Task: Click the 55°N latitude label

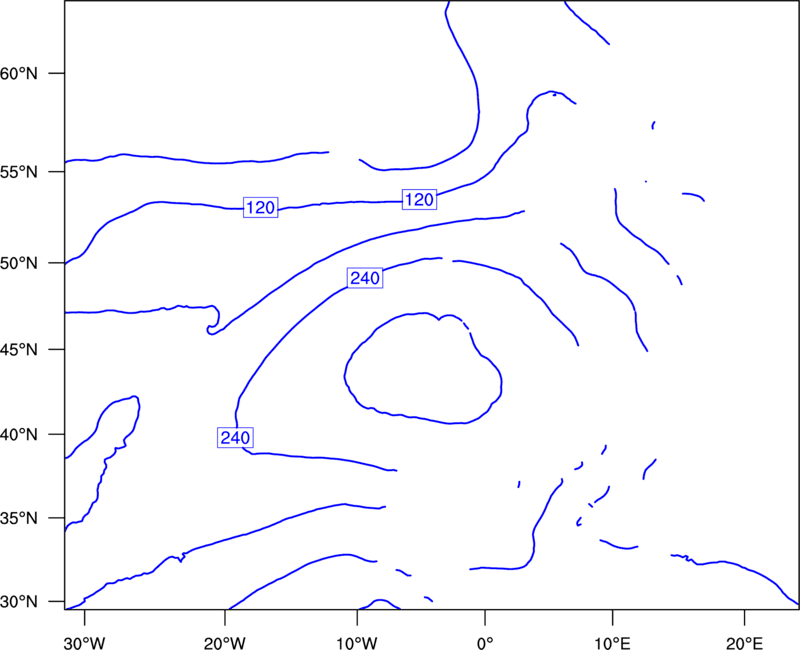Action: (19, 172)
